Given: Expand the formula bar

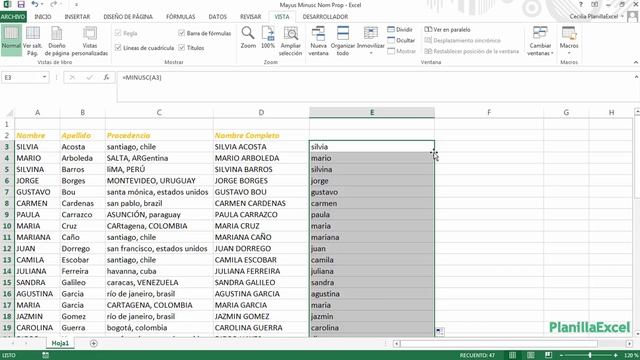Looking at the screenshot, I should point(636,77).
